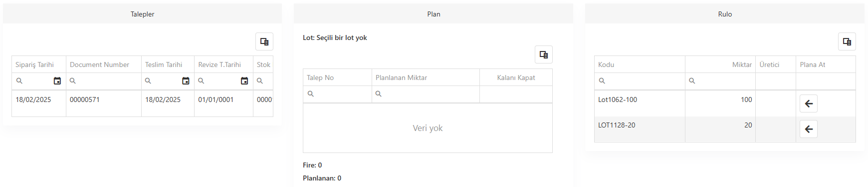Select the Lot1062-100 row
The height and width of the screenshot is (187, 868).
725,103
